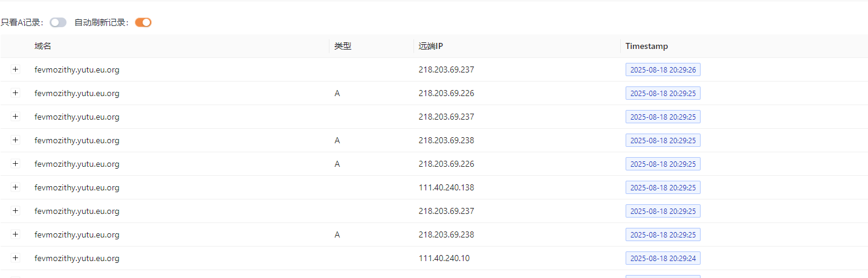Expand the first A record row for 218.203.69.226

pyautogui.click(x=15, y=93)
